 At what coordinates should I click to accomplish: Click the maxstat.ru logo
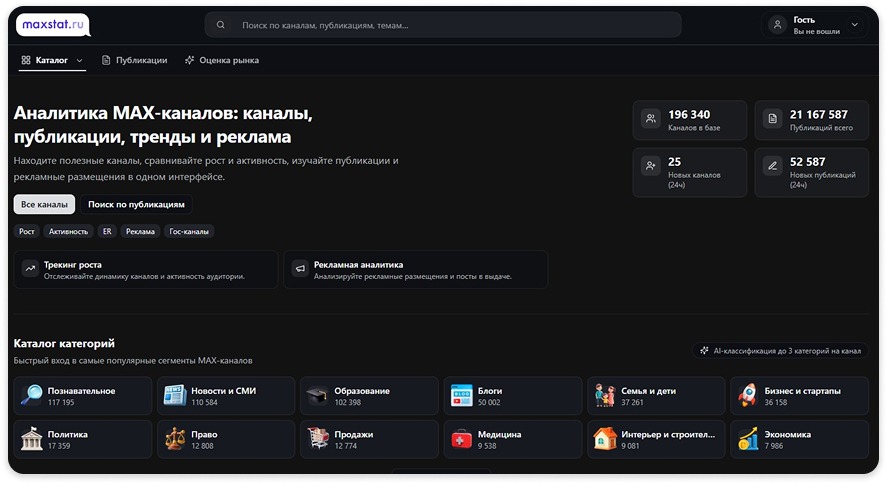(52, 24)
